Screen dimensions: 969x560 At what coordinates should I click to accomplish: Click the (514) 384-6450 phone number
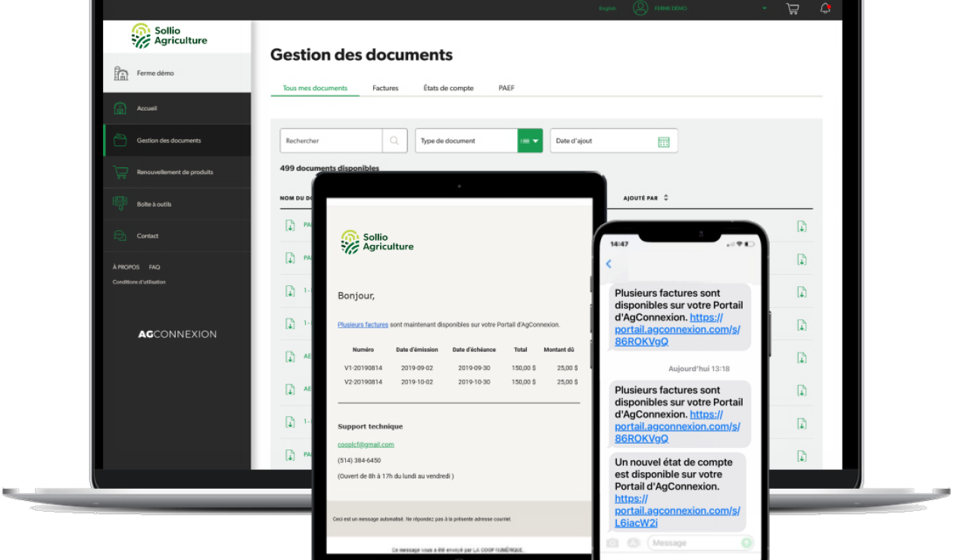(359, 460)
